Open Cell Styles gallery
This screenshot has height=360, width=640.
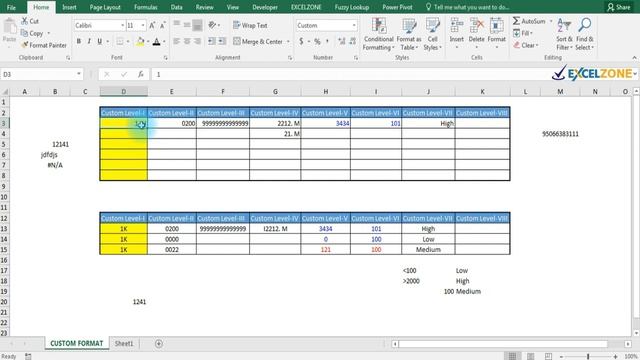point(432,34)
